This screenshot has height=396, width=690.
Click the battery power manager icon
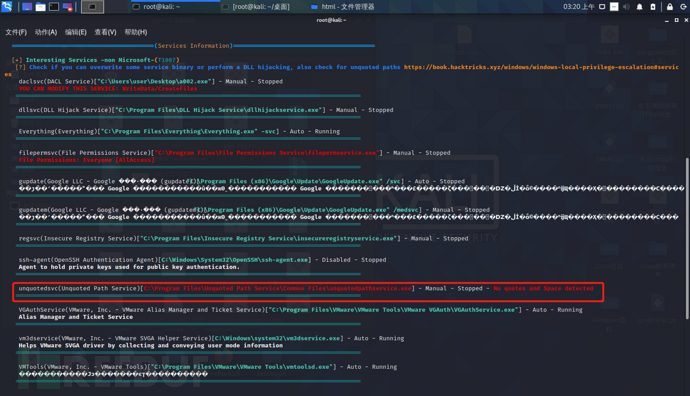653,7
